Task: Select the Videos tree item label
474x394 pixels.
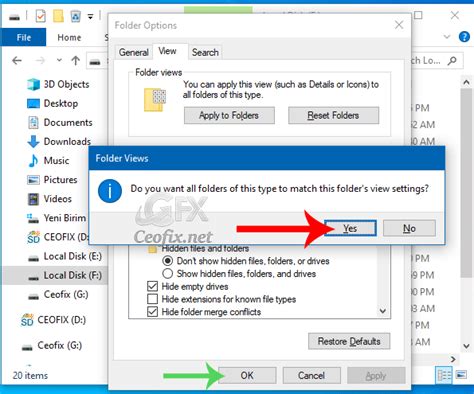Action: click(x=58, y=199)
